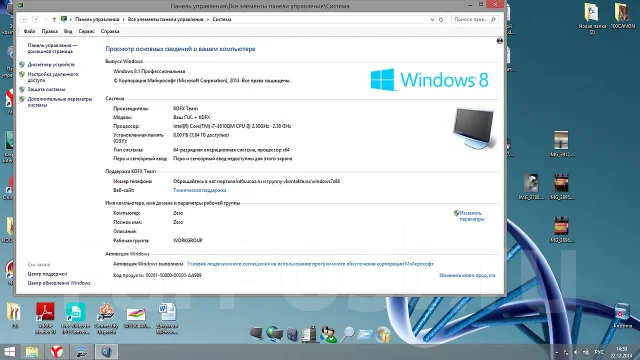The height and width of the screenshot is (360, 640).
Task: Open Adobe Reader desktop shortcut
Action: pos(45,318)
